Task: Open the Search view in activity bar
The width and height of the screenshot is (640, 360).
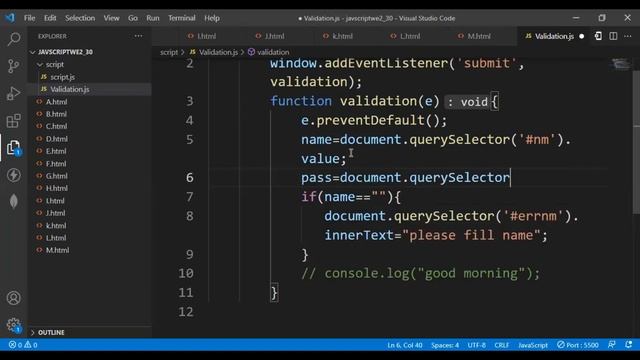Action: [13, 39]
